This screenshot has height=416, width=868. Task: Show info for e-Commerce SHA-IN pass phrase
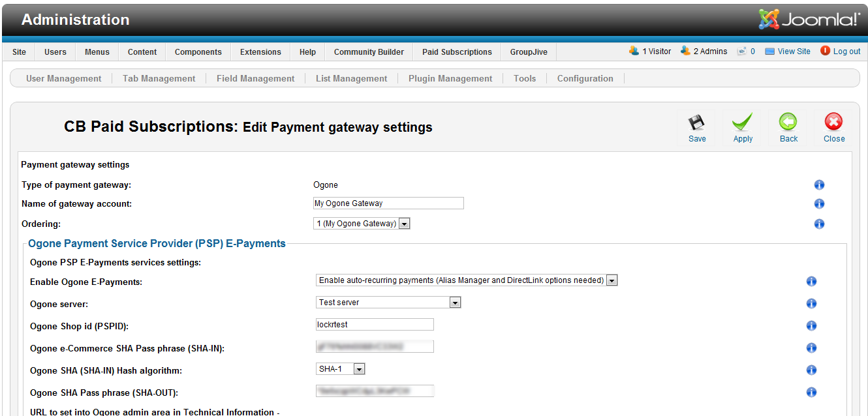(812, 348)
